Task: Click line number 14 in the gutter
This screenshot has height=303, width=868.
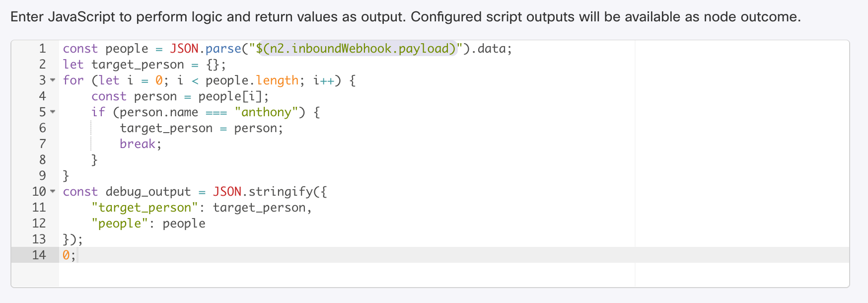Action: click(x=39, y=255)
